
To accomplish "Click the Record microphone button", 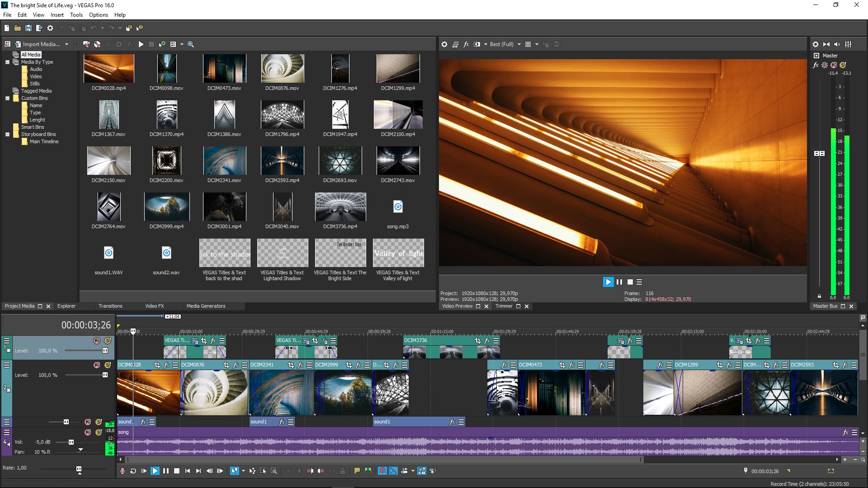I will point(122,471).
